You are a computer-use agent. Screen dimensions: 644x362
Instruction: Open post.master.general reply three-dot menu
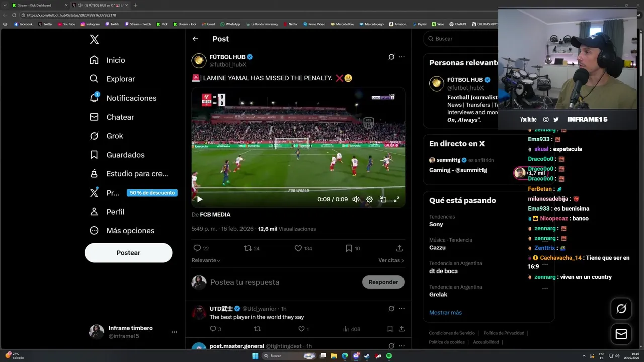(401, 346)
